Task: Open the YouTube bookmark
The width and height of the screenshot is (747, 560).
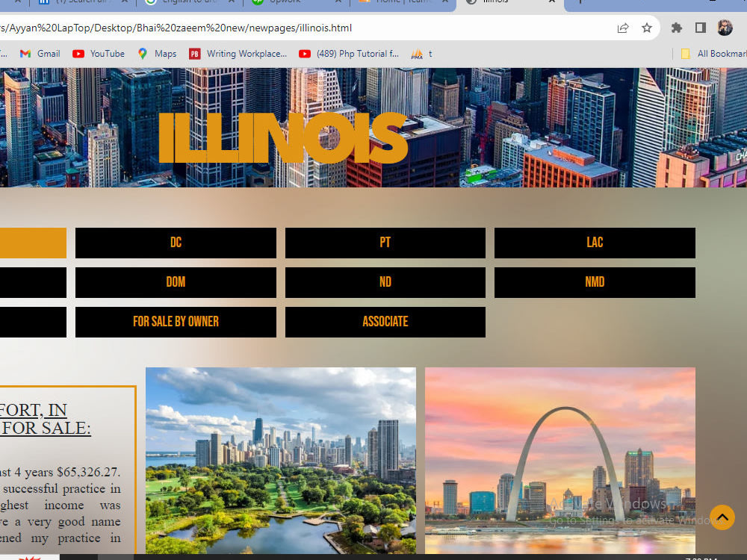Action: 99,54
